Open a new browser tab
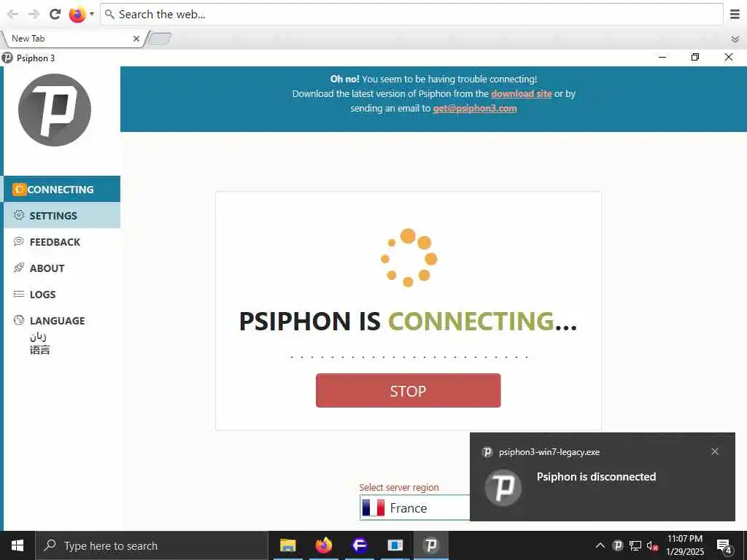This screenshot has width=747, height=560. pyautogui.click(x=160, y=39)
